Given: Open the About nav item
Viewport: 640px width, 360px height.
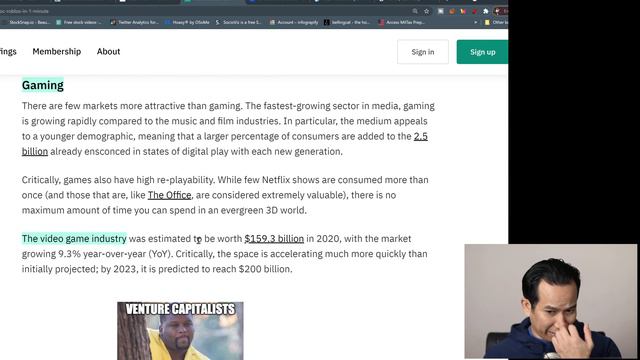Looking at the screenshot, I should 108,51.
